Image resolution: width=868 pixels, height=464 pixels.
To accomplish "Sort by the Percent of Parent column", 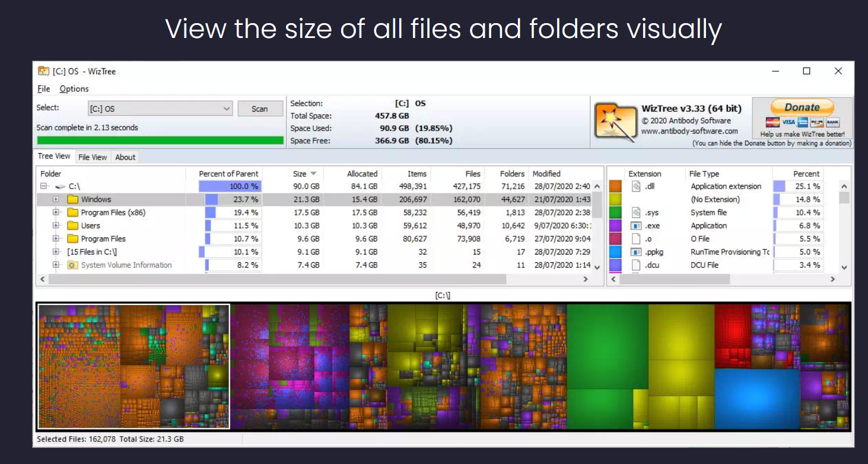I will pyautogui.click(x=228, y=174).
